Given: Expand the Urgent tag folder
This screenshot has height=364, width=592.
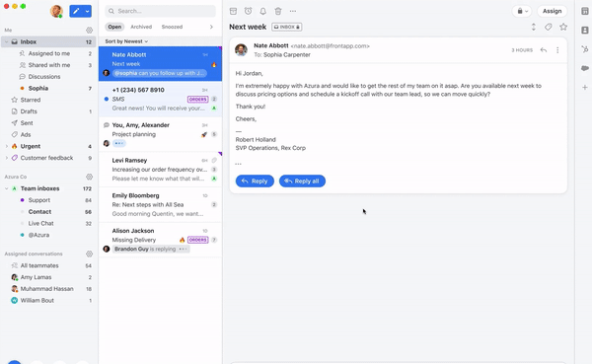Looking at the screenshot, I should pos(7,146).
